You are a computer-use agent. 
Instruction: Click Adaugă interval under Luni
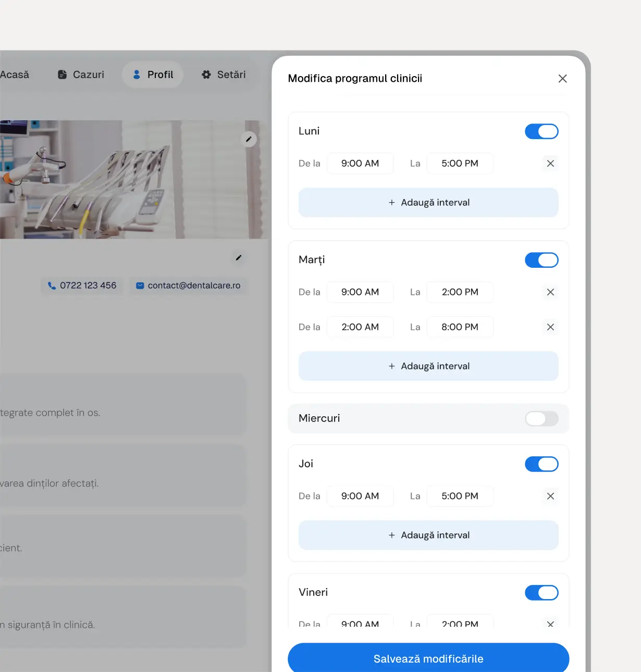[428, 203]
